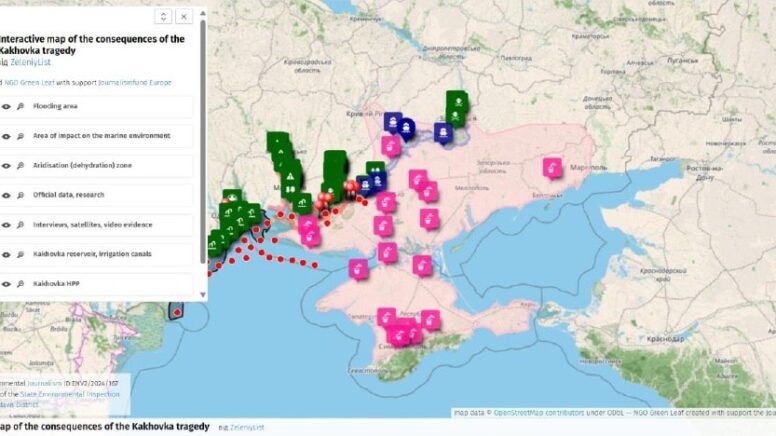The image size is (776, 436).
Task: Click the green warning-triangle marker near Mykolaiv
Action: tap(288, 176)
